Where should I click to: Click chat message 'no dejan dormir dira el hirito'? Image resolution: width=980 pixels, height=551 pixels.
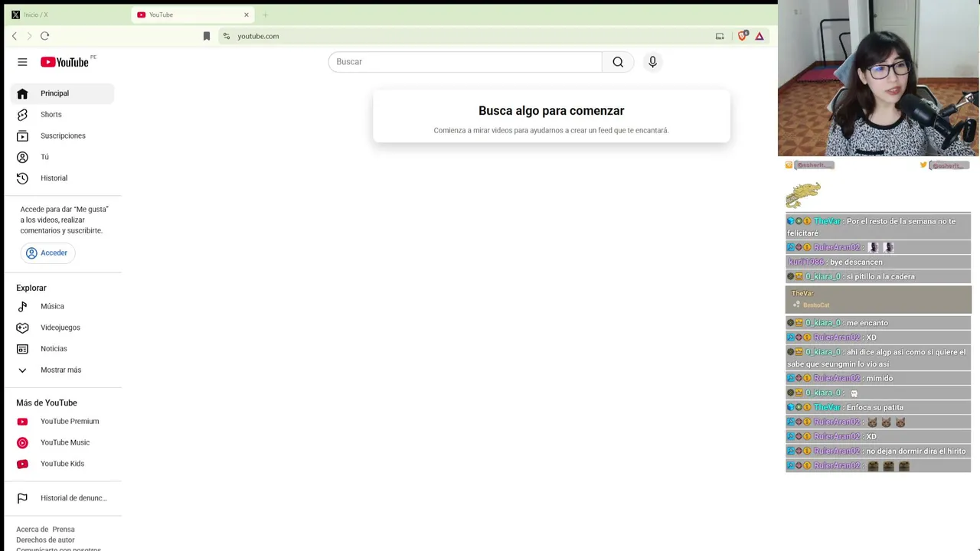pos(916,451)
